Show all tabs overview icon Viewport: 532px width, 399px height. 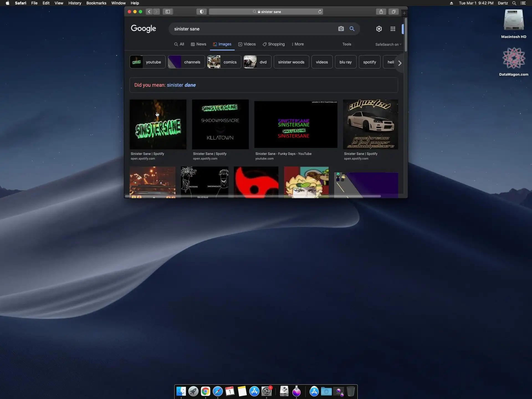(393, 12)
